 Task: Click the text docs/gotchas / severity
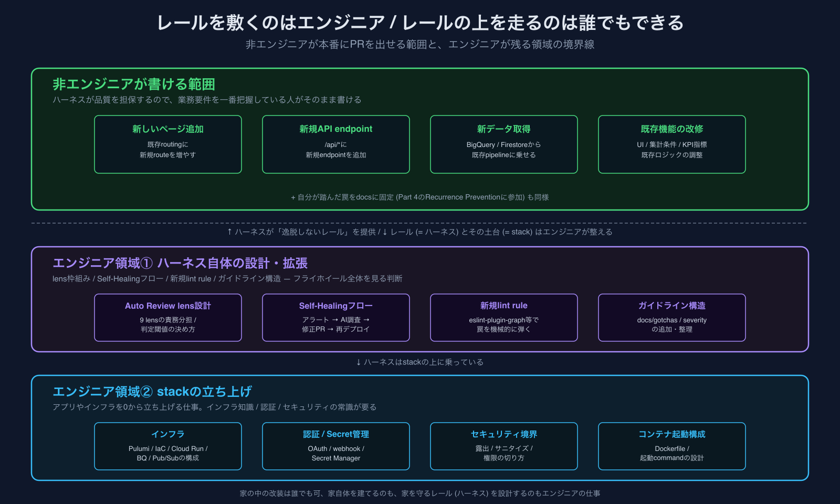(x=672, y=320)
